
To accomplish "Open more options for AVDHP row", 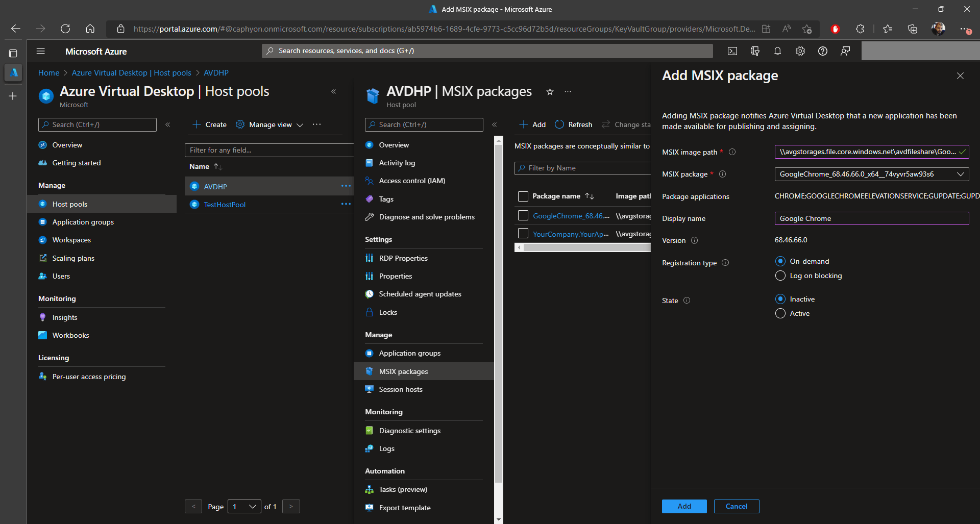I will 346,186.
